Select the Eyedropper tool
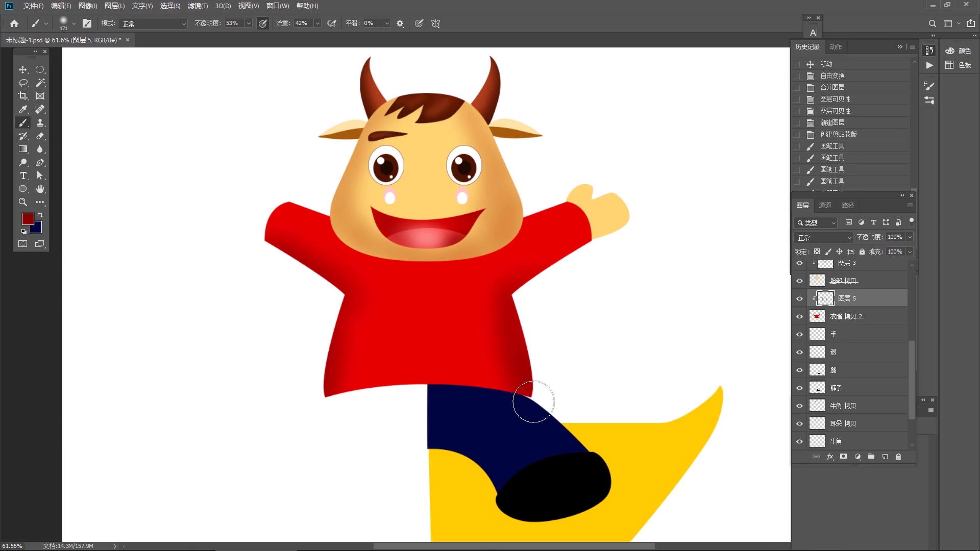This screenshot has width=980, height=551. pos(23,109)
